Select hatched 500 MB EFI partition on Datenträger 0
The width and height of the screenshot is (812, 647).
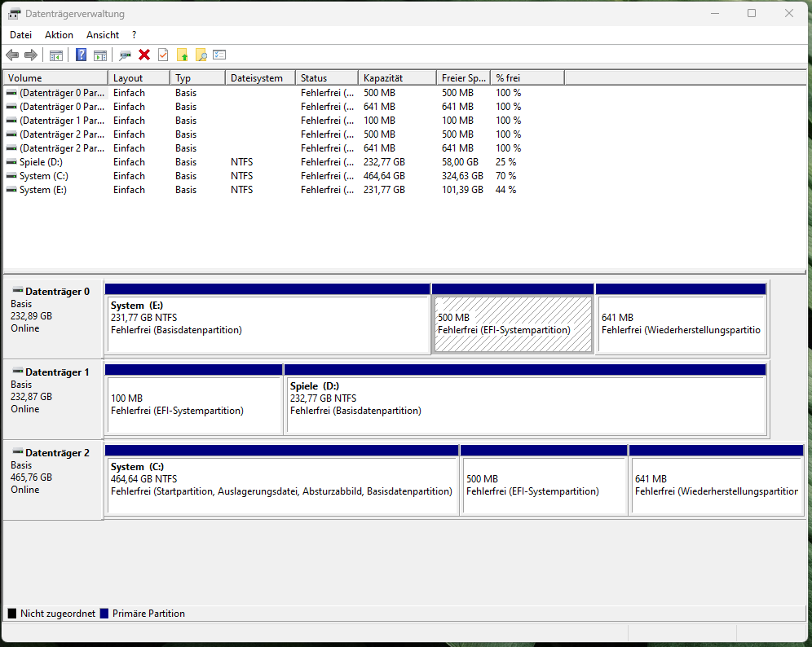[x=513, y=319]
